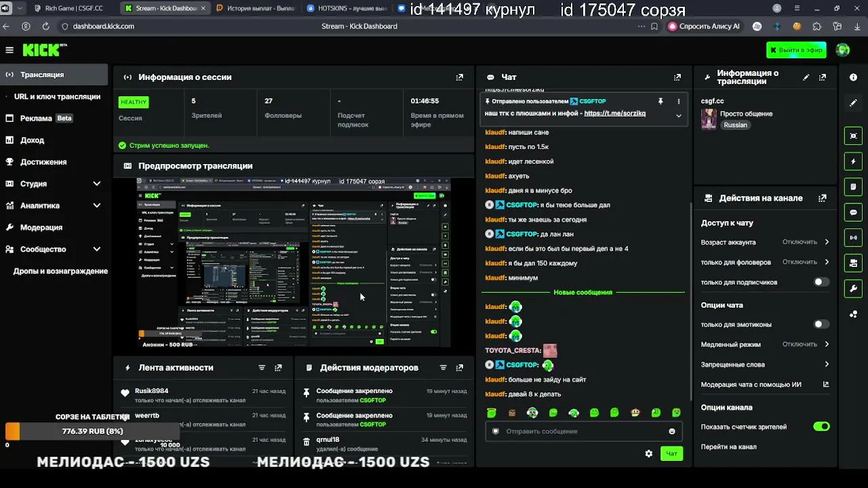
Task: Click the Спросить Алису AI button
Action: coord(704,26)
